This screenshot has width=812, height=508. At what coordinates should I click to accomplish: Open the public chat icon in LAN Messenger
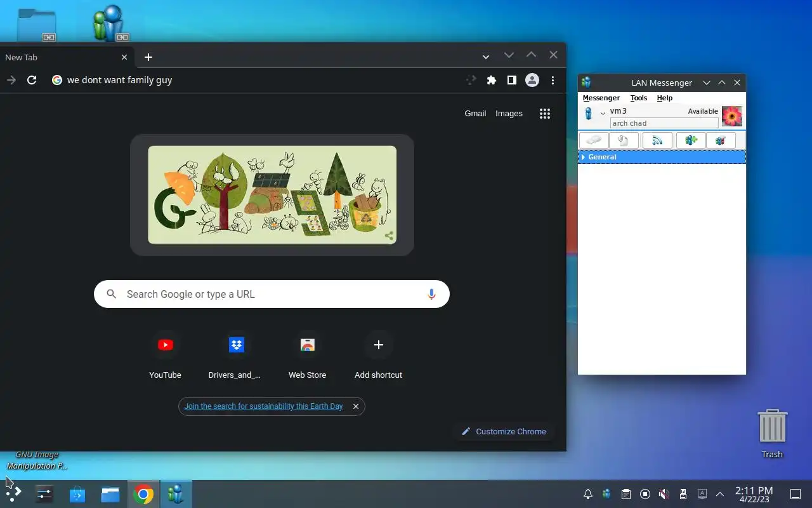721,140
